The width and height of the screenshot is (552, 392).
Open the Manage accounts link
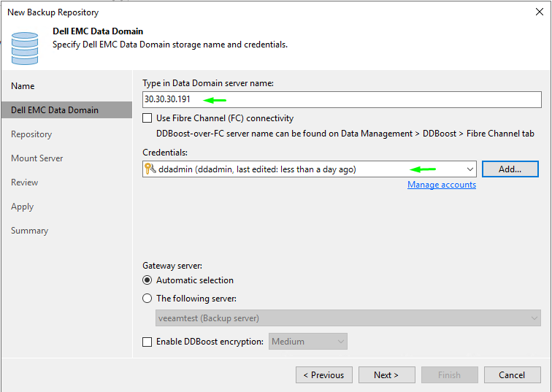coord(442,185)
